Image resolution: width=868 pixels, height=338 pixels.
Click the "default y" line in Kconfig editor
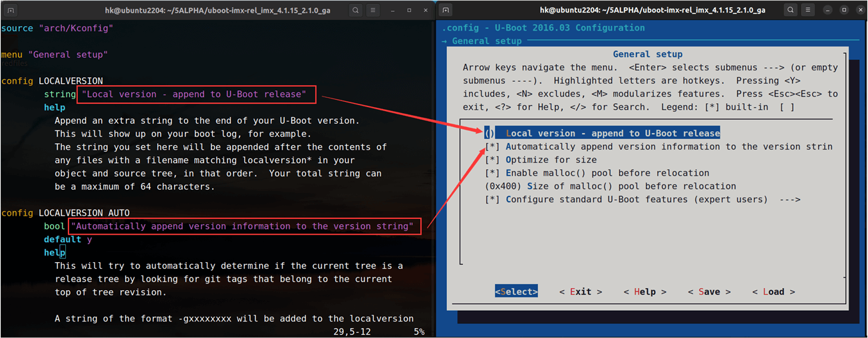tap(68, 240)
